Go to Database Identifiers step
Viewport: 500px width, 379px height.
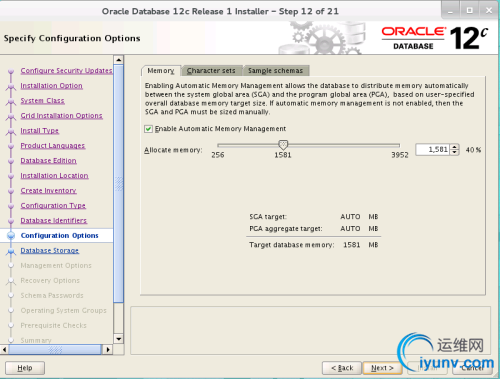point(54,221)
